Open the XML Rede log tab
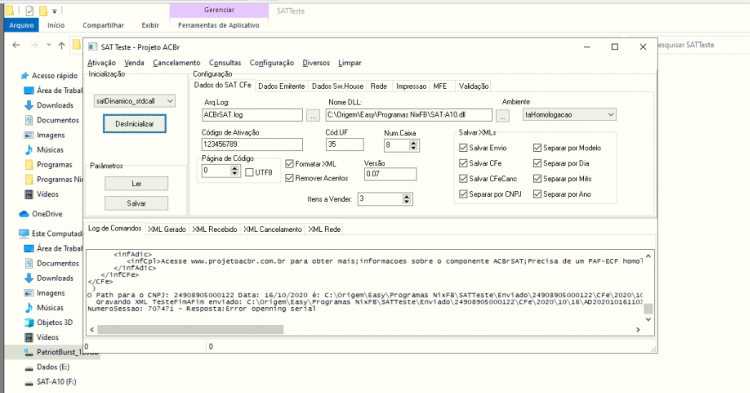Screen dimensions: 750x393 [324, 229]
